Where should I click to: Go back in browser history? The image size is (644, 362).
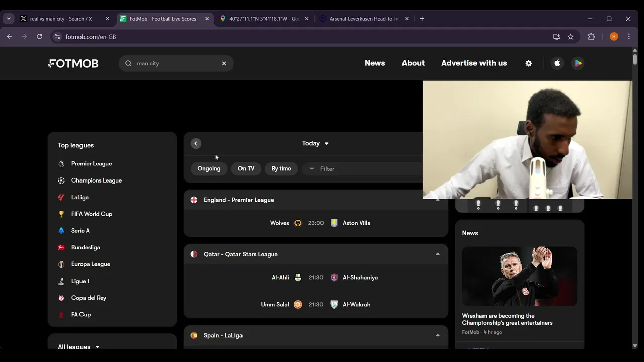tap(9, 37)
